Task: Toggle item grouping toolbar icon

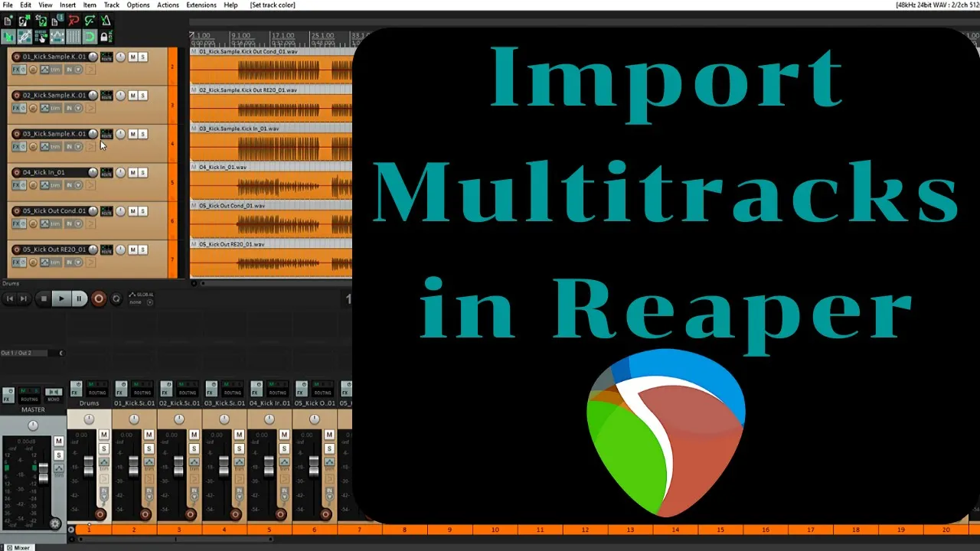Action: coord(24,37)
